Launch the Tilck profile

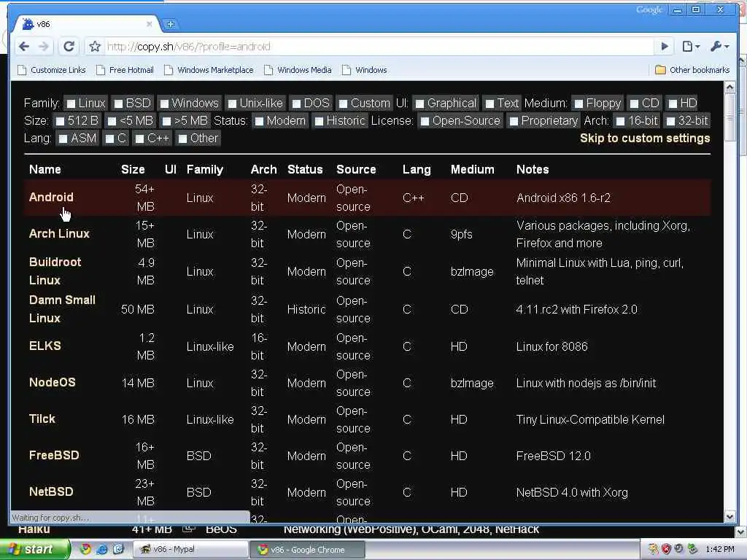point(42,419)
